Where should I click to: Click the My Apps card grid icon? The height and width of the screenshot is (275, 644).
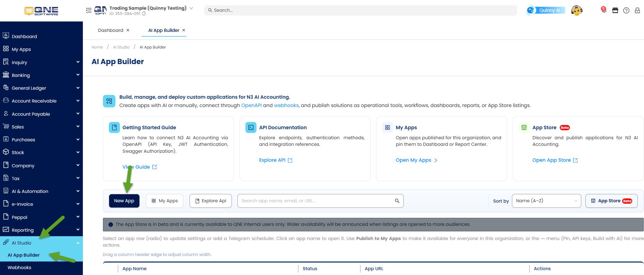[388, 127]
